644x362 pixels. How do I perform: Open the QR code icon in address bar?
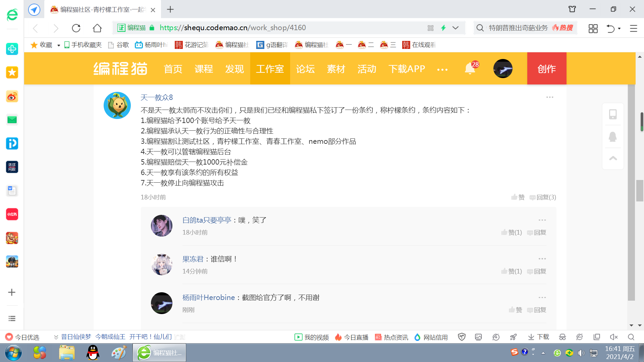[431, 28]
